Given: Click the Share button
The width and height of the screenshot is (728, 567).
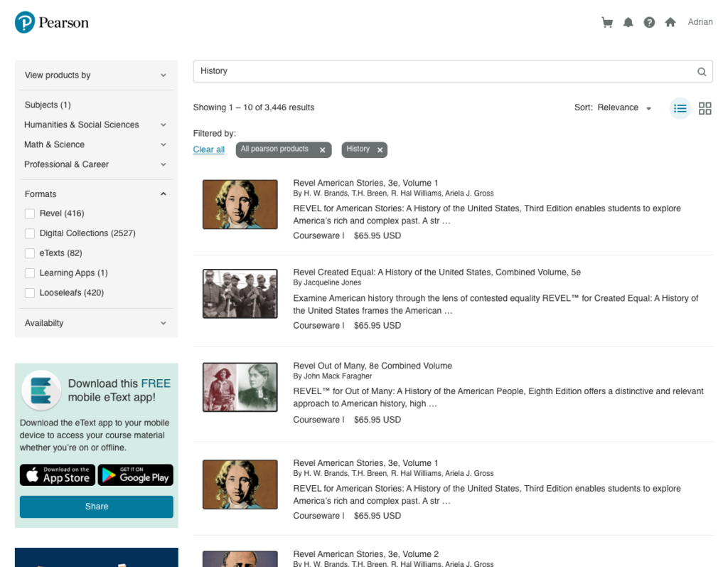Looking at the screenshot, I should [97, 507].
